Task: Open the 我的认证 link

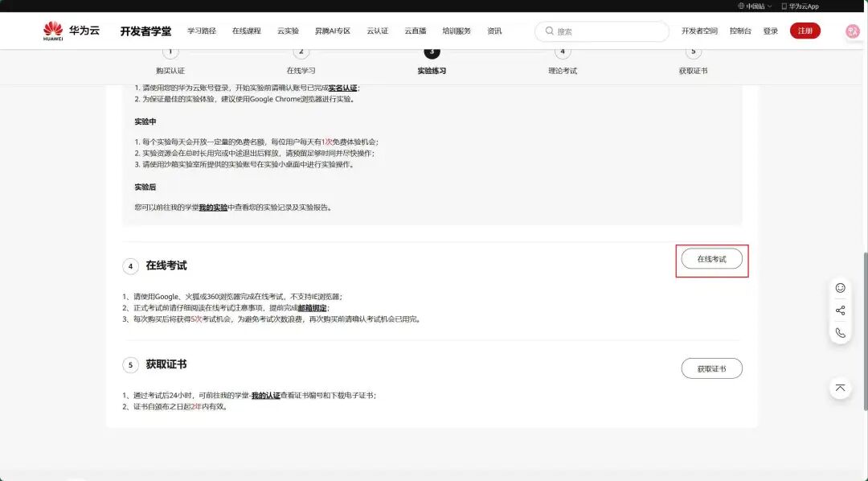Action: [266, 395]
